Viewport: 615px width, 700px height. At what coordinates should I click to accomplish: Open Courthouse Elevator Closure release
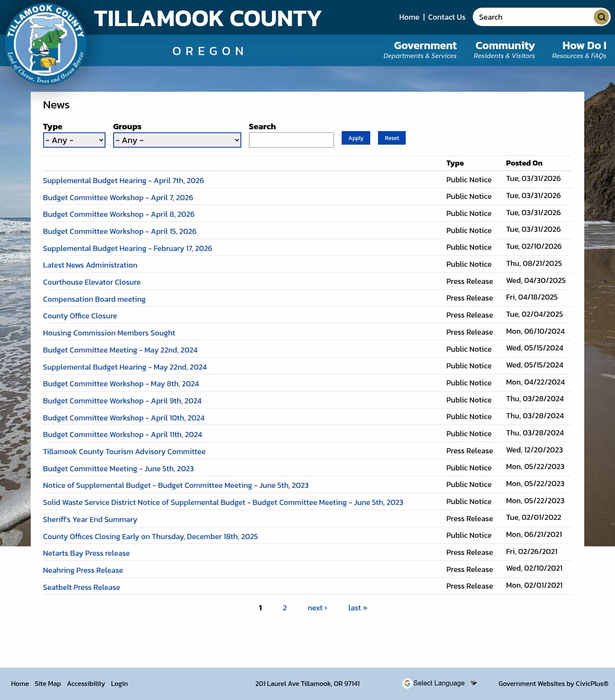click(92, 282)
